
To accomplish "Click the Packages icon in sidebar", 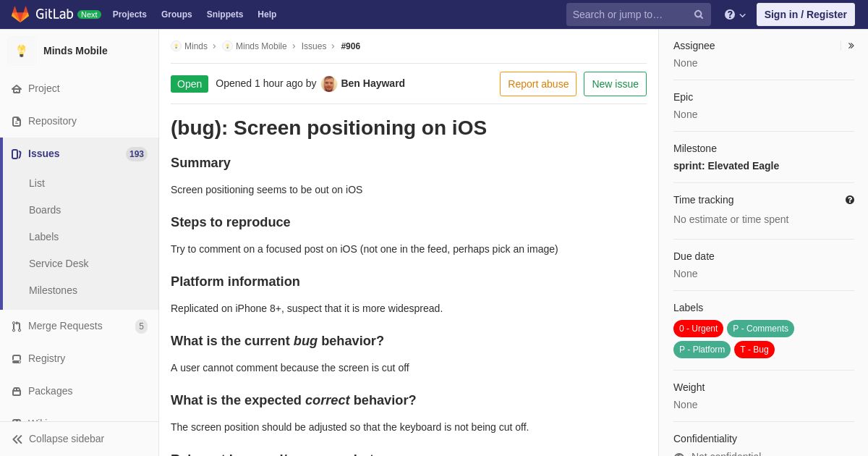I will pyautogui.click(x=17, y=392).
